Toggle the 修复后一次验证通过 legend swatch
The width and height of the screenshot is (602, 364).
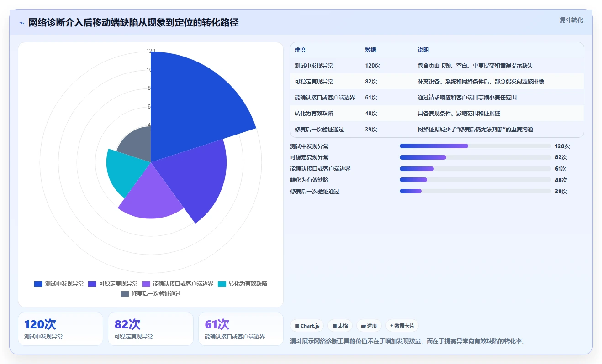pos(125,294)
